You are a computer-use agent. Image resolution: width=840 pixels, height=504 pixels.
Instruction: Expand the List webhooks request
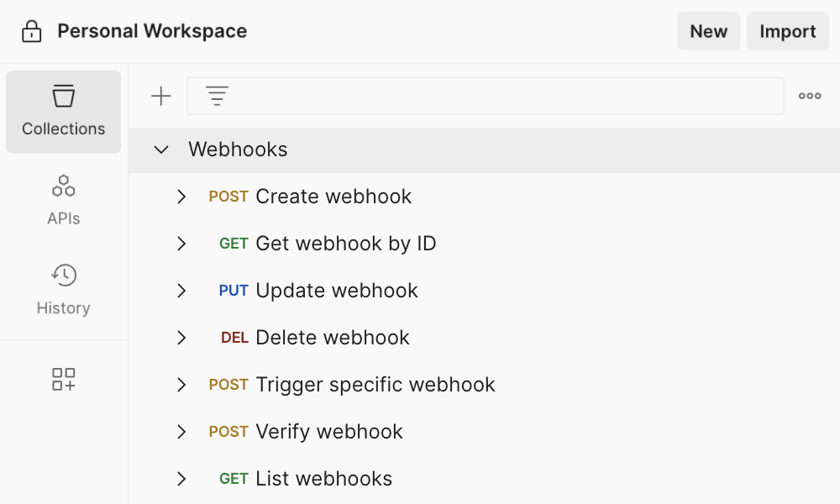click(181, 479)
